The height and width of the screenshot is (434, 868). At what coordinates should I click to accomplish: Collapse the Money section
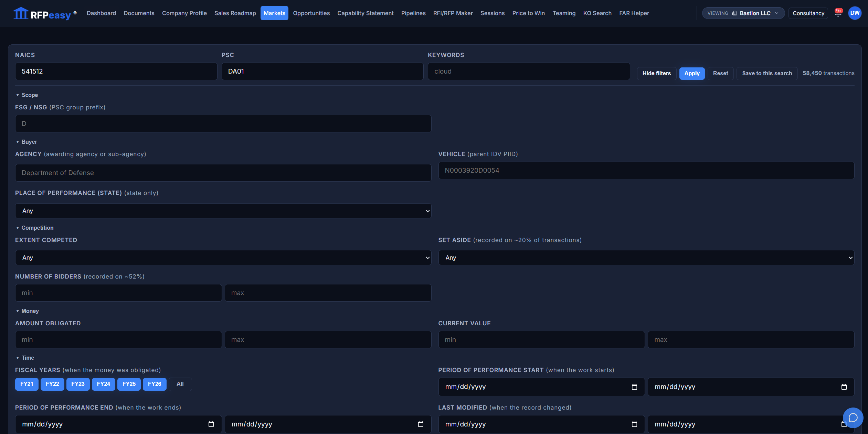(x=28, y=311)
